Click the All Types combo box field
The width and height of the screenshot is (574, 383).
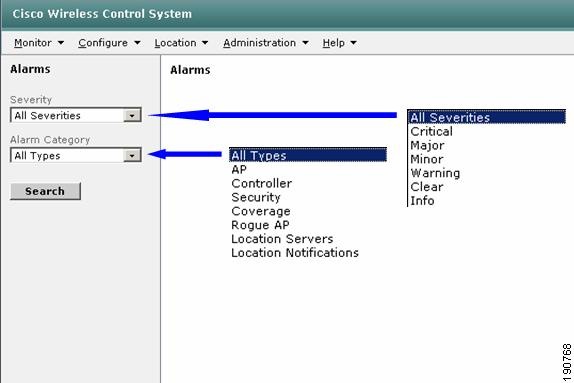(x=75, y=155)
